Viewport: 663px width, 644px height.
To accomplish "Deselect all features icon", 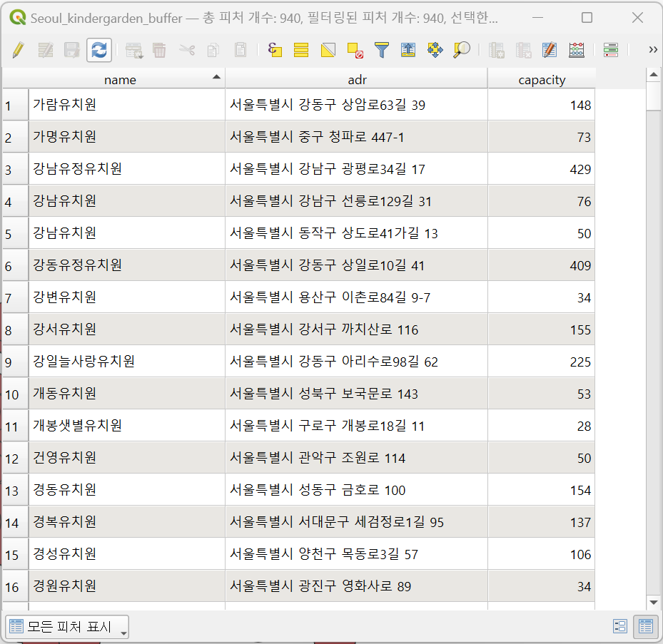I will tap(355, 51).
